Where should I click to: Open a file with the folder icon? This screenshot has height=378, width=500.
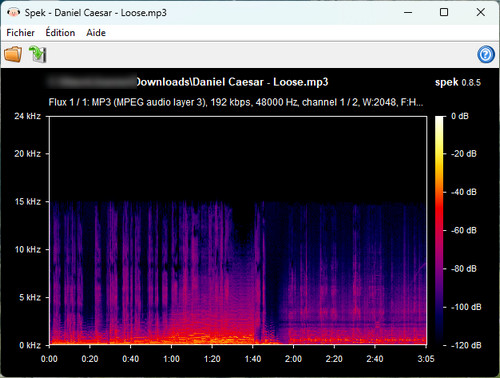[13, 54]
